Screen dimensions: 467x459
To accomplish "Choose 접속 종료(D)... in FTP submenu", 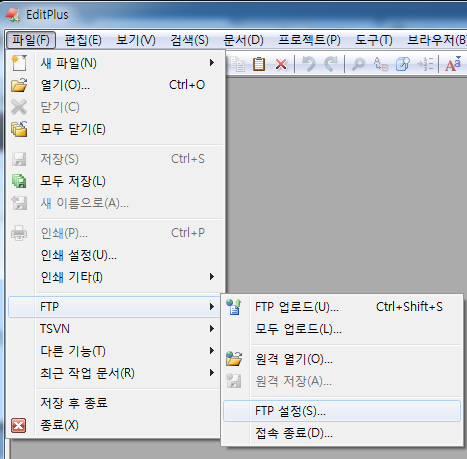I will coord(342,433).
